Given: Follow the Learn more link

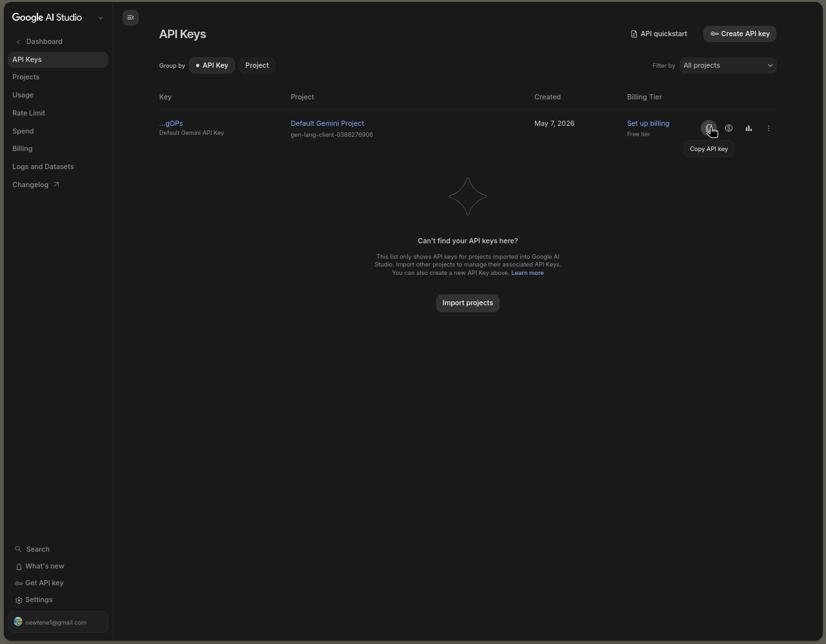Looking at the screenshot, I should (527, 273).
